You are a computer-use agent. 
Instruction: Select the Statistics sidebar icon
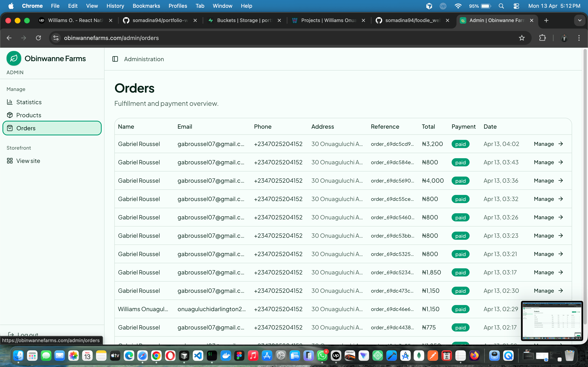click(10, 102)
